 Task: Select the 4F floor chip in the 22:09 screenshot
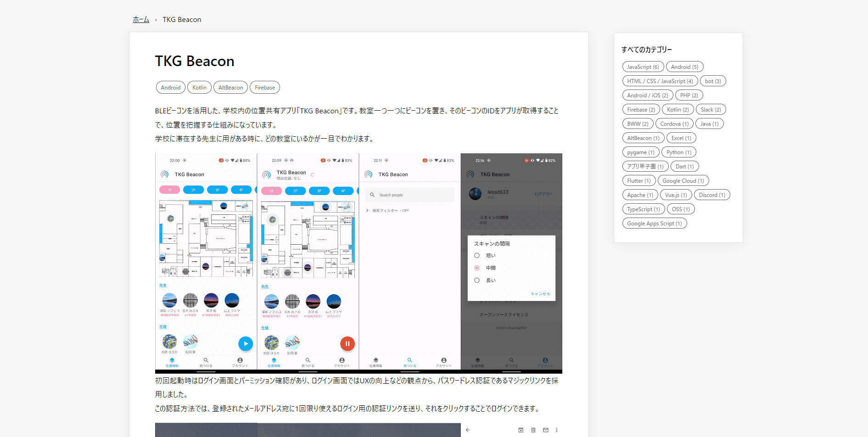click(343, 191)
